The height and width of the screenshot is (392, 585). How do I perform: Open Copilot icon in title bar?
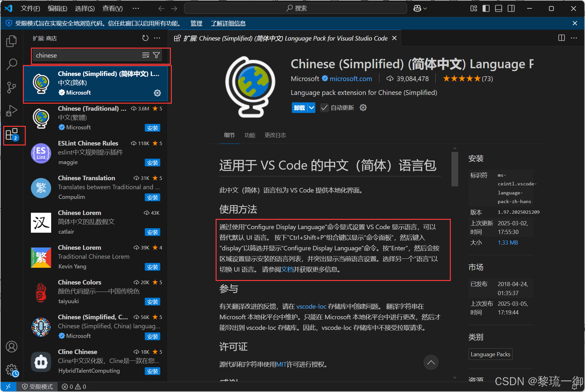[x=417, y=9]
